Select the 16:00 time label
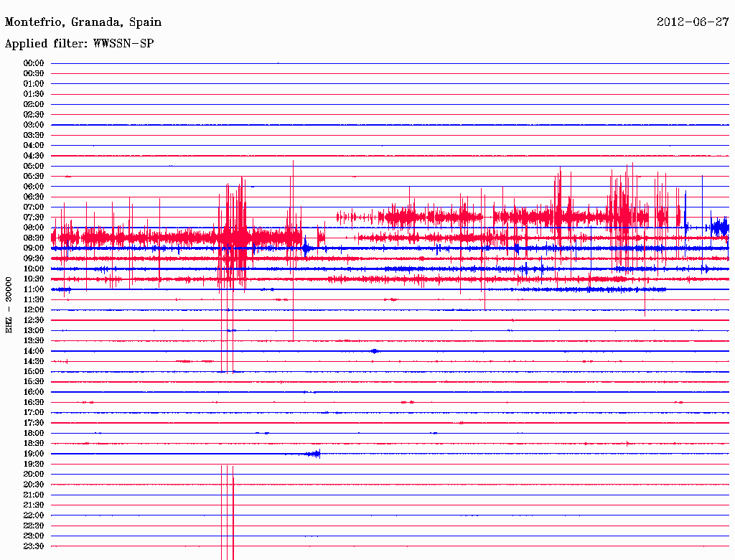The height and width of the screenshot is (560, 735). (34, 392)
